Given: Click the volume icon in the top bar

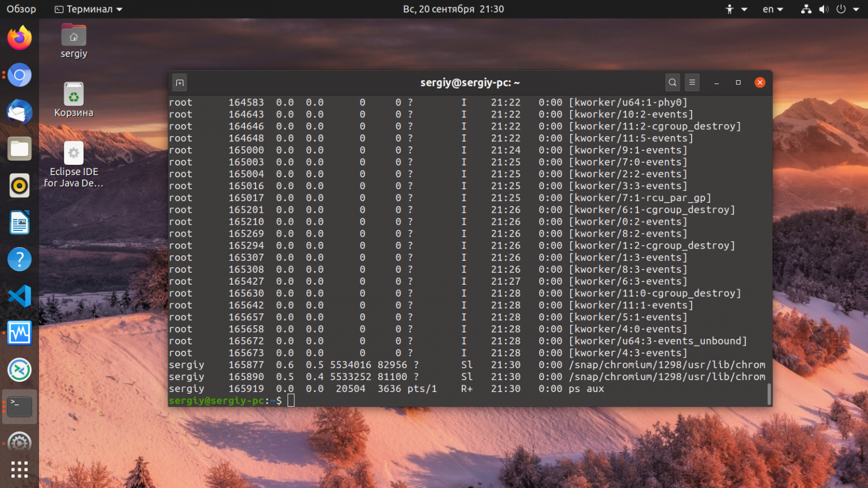Looking at the screenshot, I should [824, 9].
